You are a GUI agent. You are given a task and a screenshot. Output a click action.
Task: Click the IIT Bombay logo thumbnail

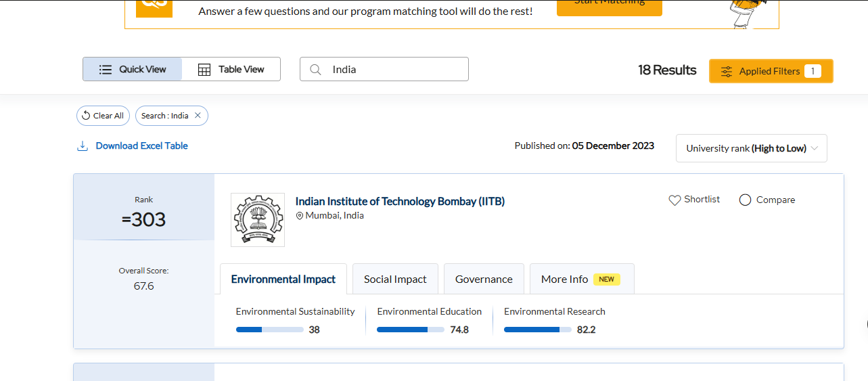click(x=258, y=220)
